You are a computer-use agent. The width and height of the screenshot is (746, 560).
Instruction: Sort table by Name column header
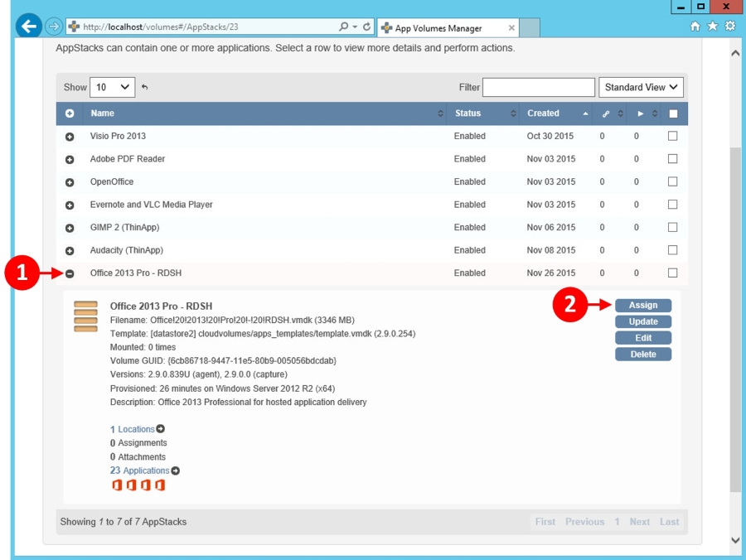pos(264,113)
